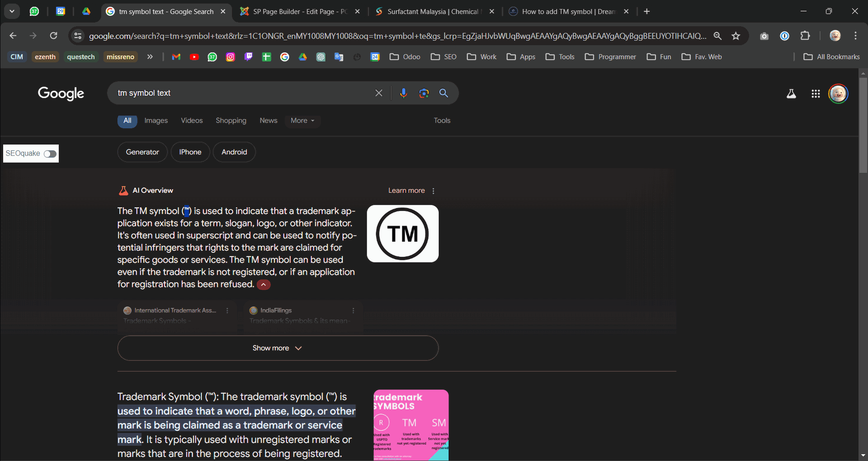
Task: Open Google account profile picture
Action: point(838,94)
